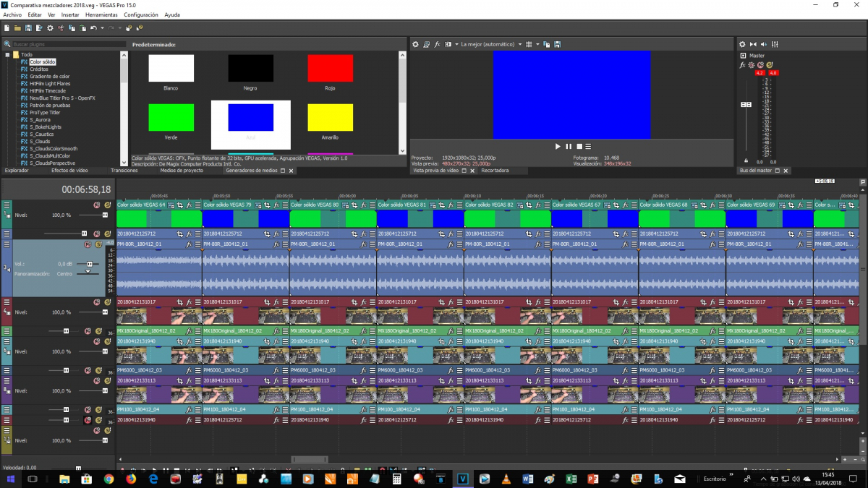This screenshot has height=488, width=868.
Task: Choose the Rojo color preset
Action: click(330, 68)
